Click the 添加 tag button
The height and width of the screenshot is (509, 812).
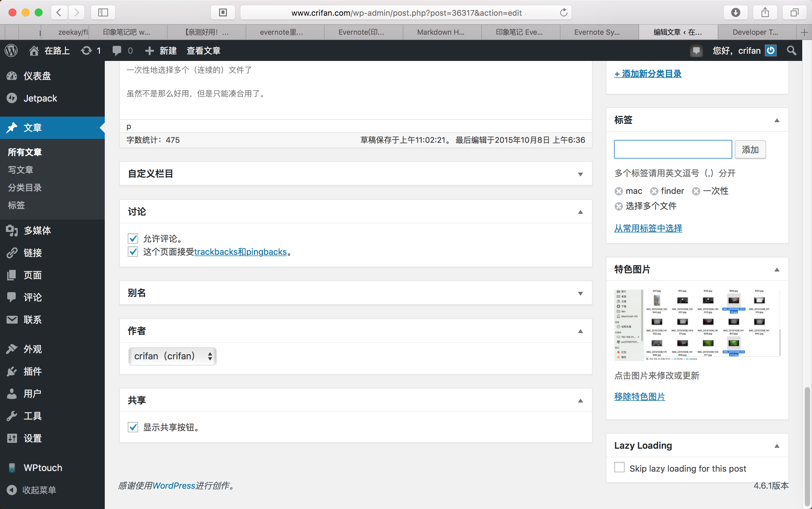750,149
